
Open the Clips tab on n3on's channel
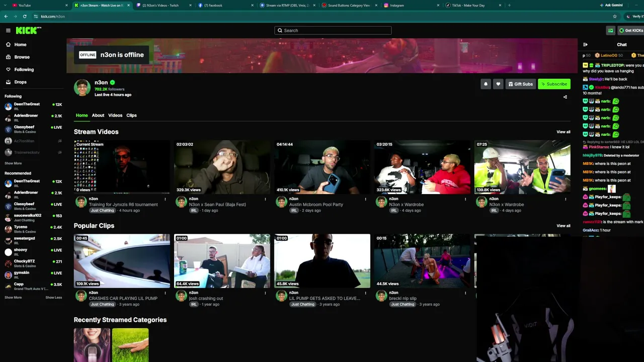coord(131,116)
